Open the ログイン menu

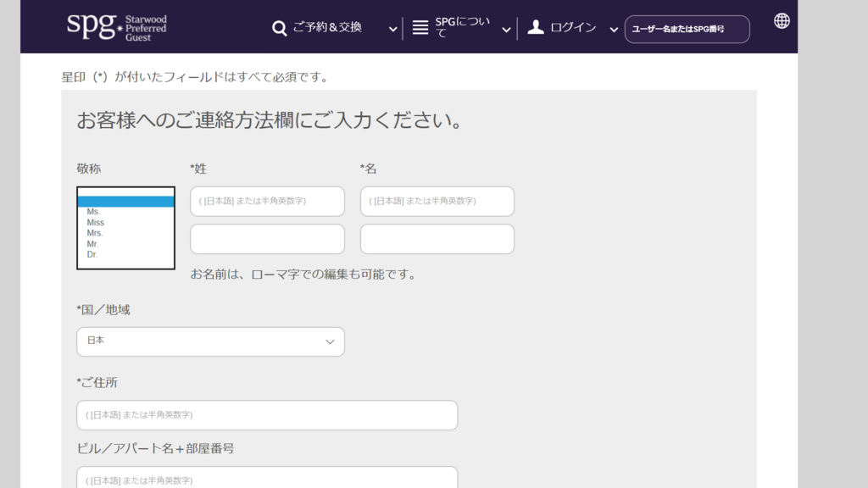[573, 27]
